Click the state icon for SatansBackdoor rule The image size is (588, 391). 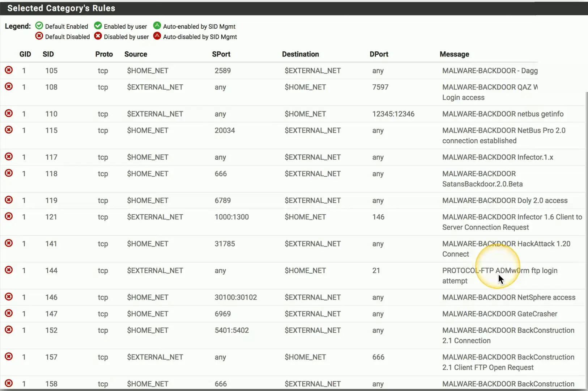9,173
